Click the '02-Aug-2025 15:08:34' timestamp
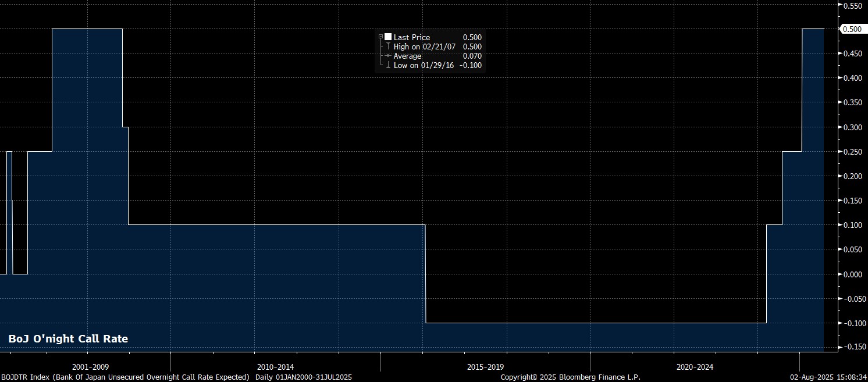 point(828,377)
